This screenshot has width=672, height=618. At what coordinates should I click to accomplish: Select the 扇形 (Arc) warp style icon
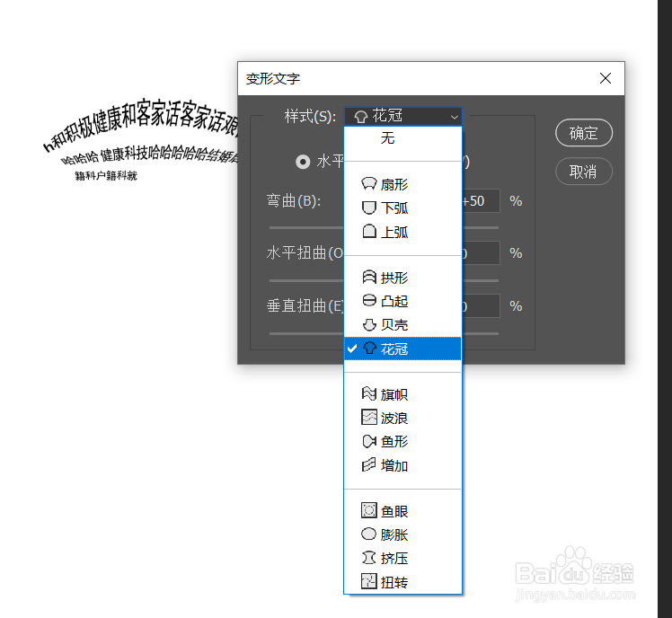[368, 184]
